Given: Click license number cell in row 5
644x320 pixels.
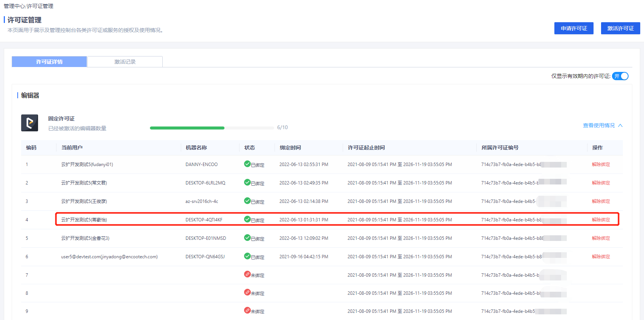Looking at the screenshot, I should 524,238.
